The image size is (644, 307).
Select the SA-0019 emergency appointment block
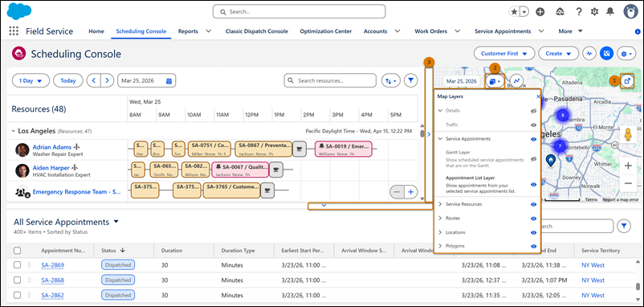tap(344, 149)
